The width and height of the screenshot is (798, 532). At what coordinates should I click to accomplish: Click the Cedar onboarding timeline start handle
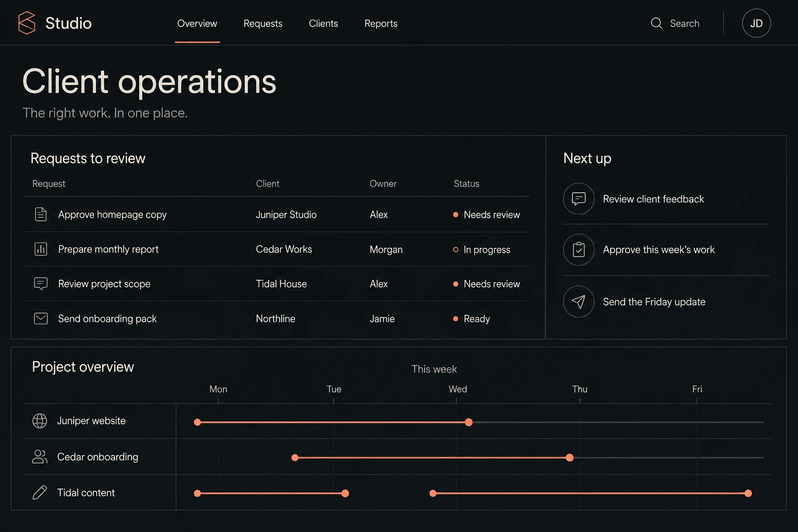coord(295,458)
